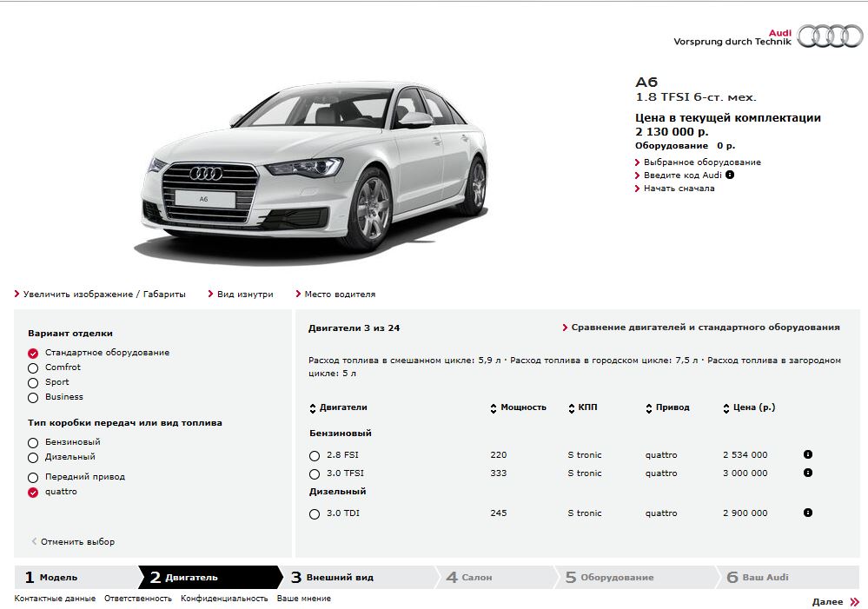Click the double-arrow icon next to Далее
This screenshot has width=868, height=609.
click(854, 602)
